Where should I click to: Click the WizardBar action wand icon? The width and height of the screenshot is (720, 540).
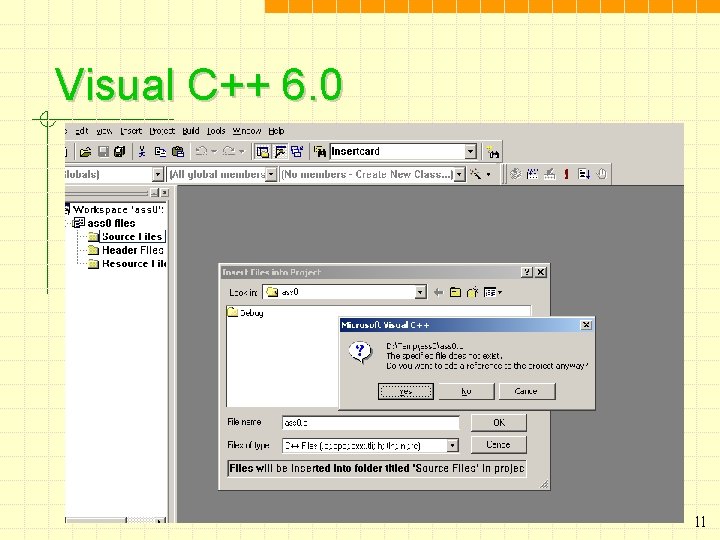[476, 174]
